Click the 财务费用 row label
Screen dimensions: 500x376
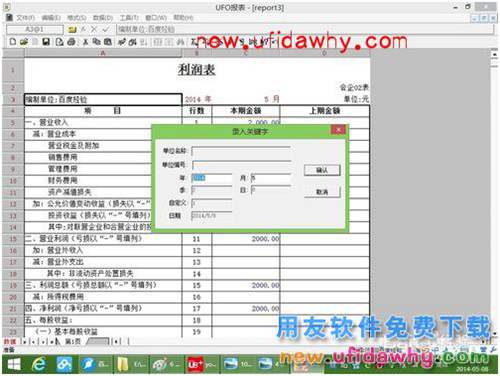63,181
